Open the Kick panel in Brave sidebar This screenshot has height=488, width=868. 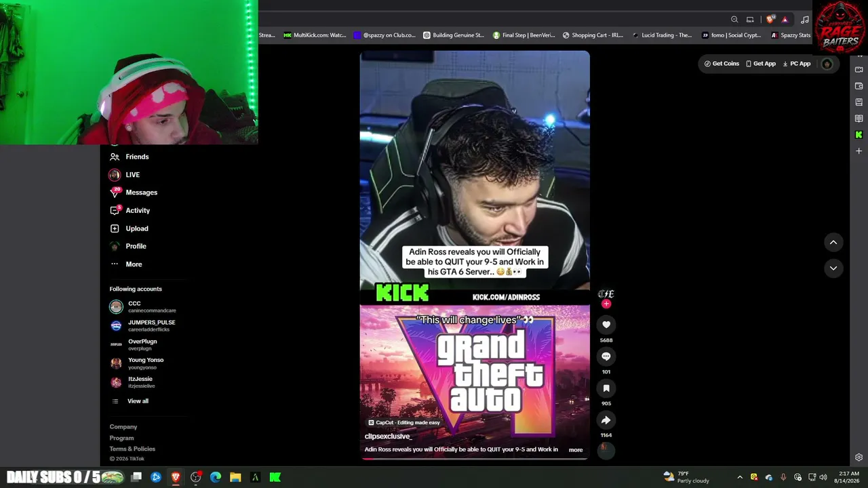click(859, 135)
